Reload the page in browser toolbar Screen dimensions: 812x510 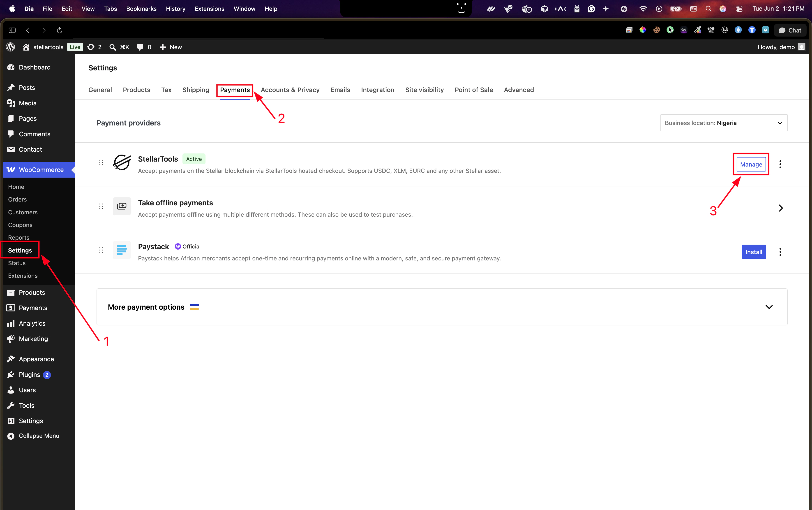click(60, 30)
